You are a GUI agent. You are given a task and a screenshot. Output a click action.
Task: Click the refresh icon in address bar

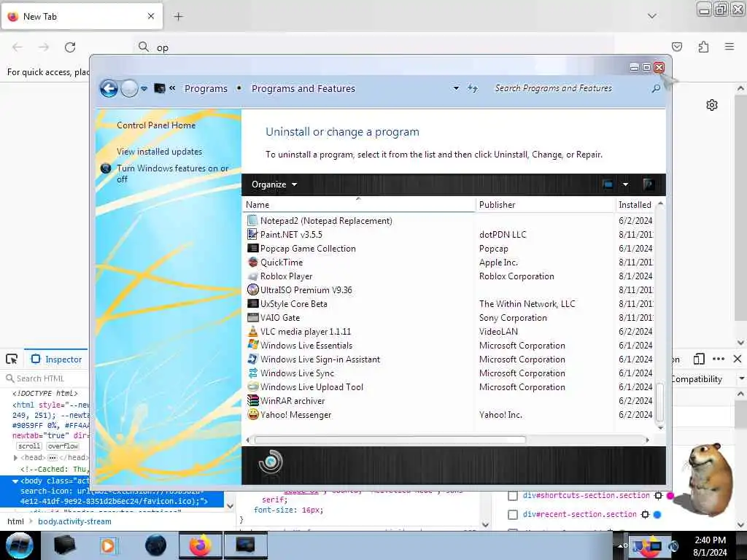pyautogui.click(x=473, y=88)
